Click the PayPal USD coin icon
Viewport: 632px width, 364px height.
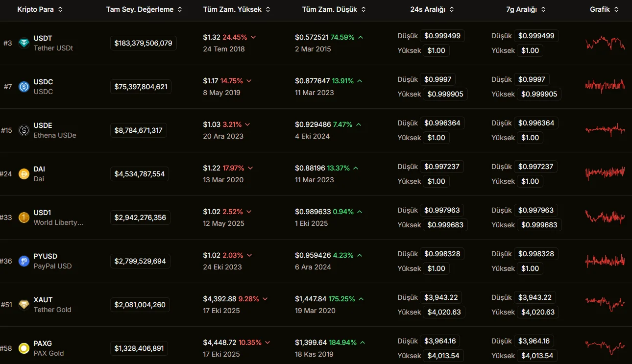pos(24,261)
